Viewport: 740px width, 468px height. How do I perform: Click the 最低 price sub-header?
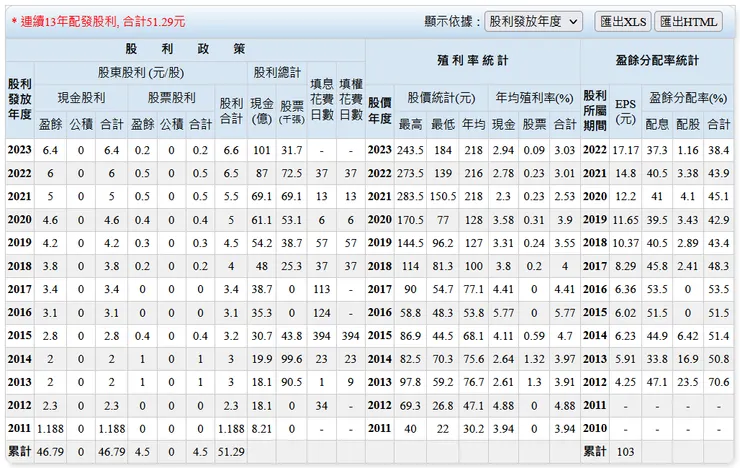443,124
